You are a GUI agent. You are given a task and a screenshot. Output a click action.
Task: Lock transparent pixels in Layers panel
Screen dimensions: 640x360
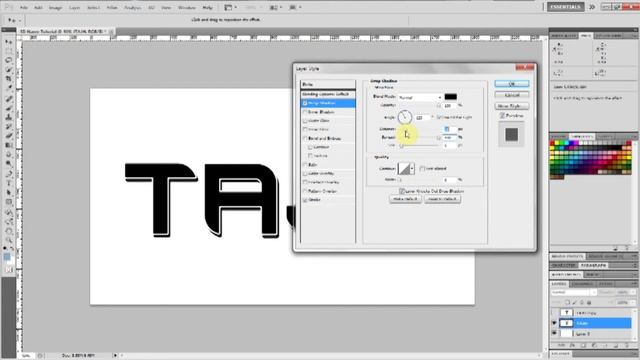pos(567,302)
